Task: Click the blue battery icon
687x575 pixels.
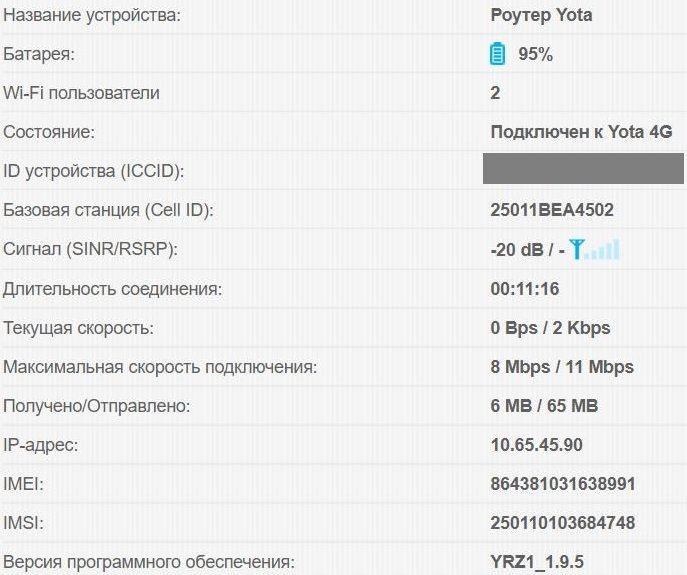Action: (x=498, y=54)
